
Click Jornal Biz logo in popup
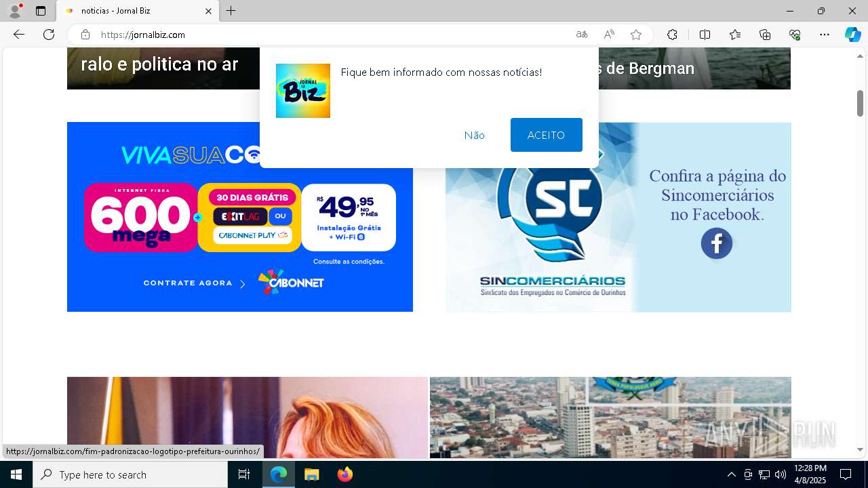click(x=303, y=91)
